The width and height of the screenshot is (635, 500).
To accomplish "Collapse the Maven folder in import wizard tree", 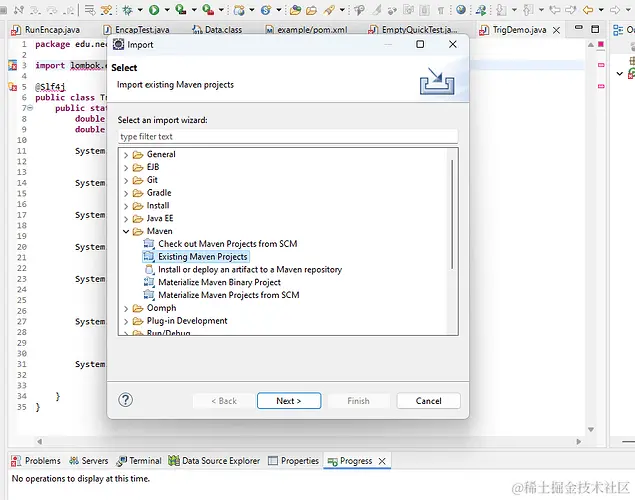I will (x=126, y=232).
